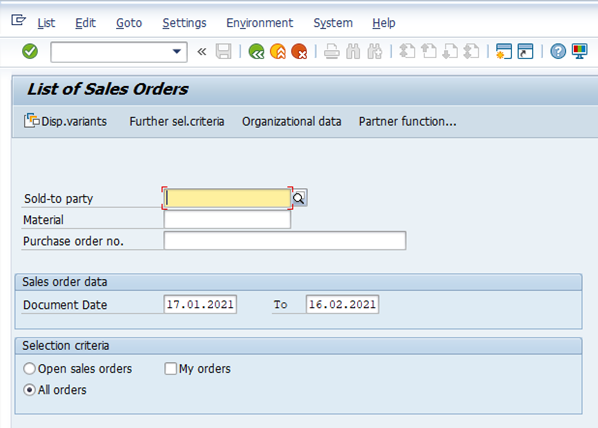Open the Environment menu

point(259,23)
